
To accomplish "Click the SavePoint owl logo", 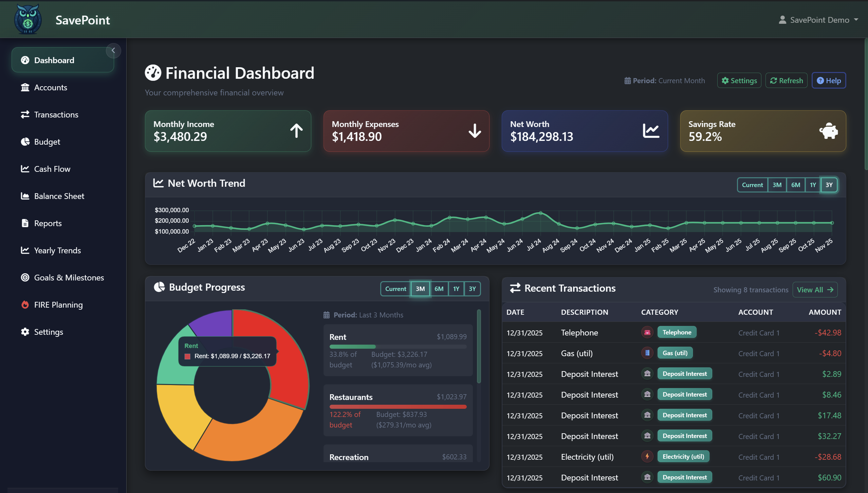I will tap(28, 19).
